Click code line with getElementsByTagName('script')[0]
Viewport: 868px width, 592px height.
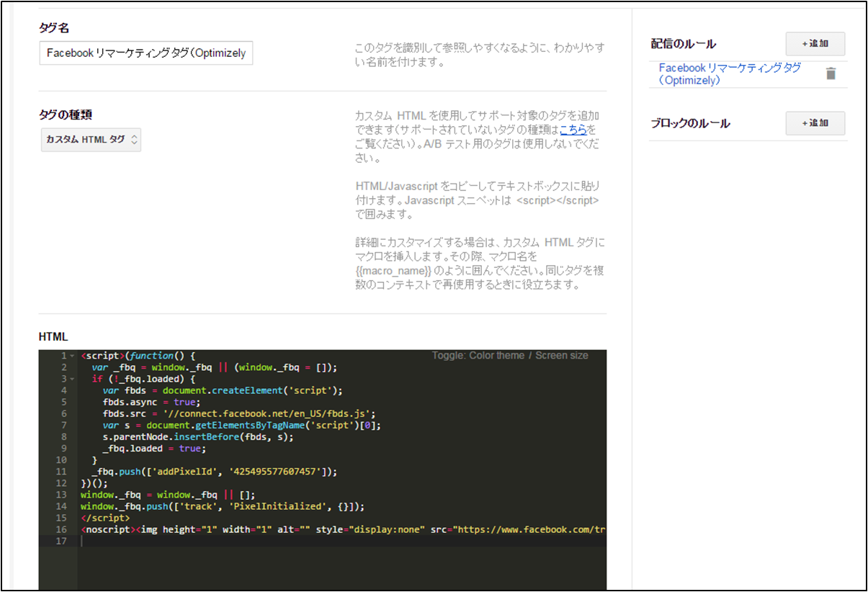click(x=241, y=425)
